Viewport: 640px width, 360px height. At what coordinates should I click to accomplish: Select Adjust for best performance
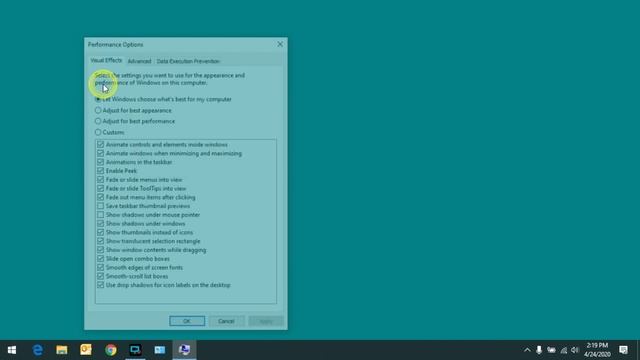click(x=135, y=121)
